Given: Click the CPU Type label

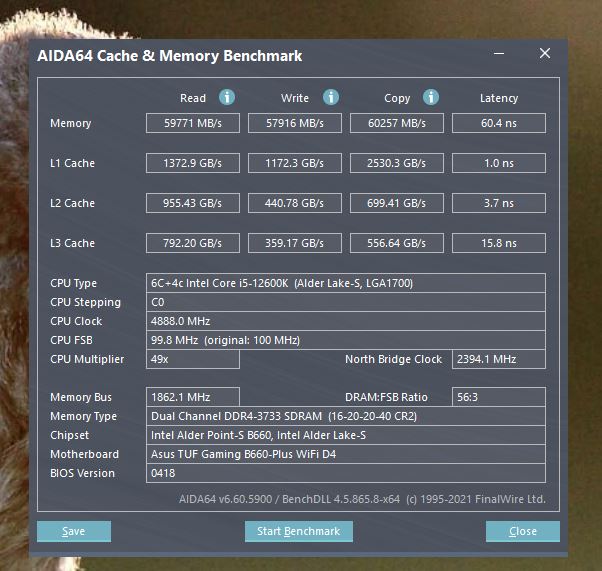Looking at the screenshot, I should [73, 283].
